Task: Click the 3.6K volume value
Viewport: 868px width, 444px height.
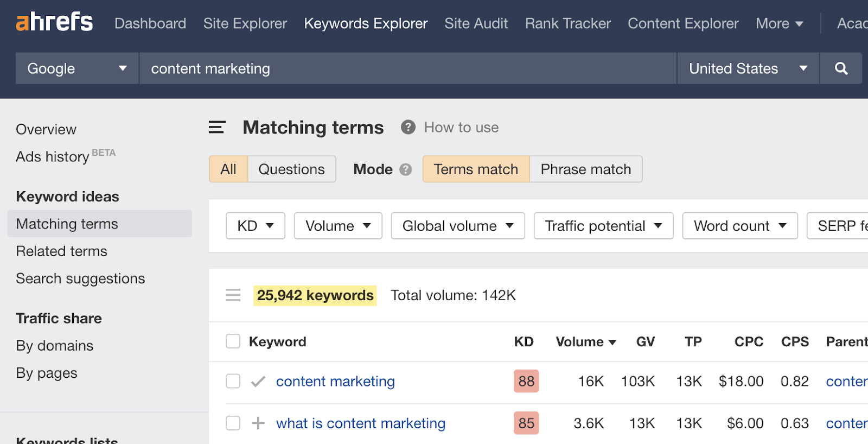Action: click(589, 423)
